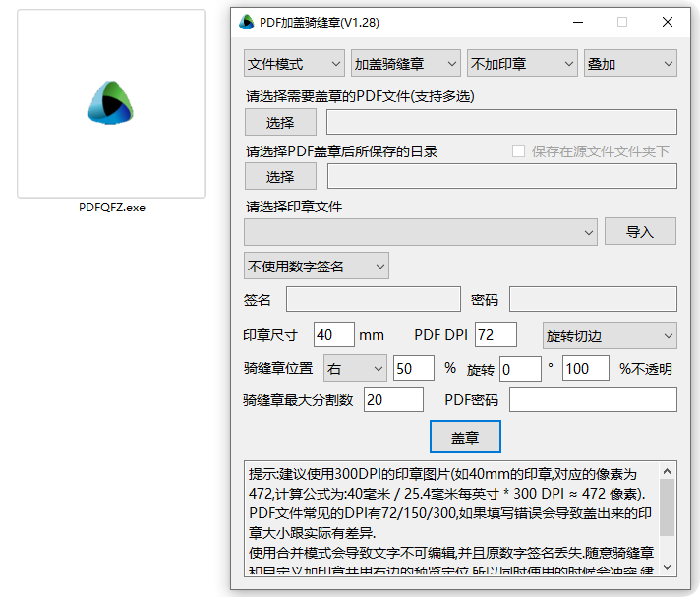
Task: Click the window title PDF加盖骑缝章(V1.28)
Action: [320, 22]
